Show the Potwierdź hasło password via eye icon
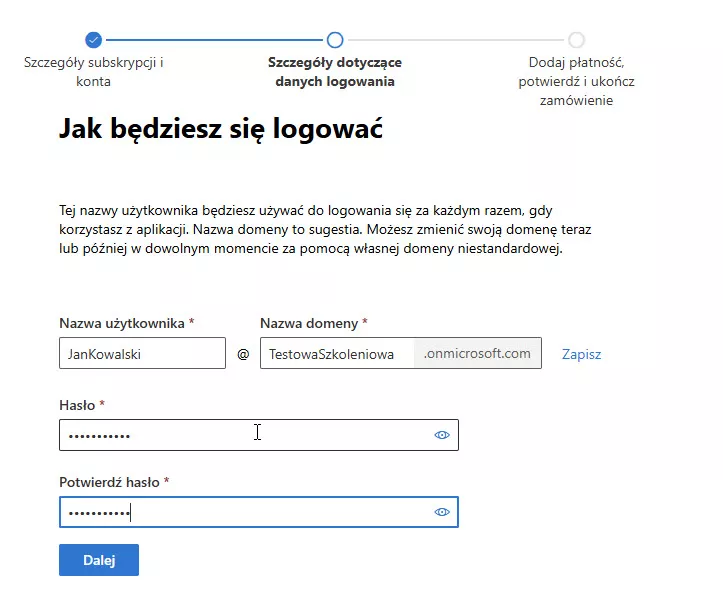The height and width of the screenshot is (591, 723). (442, 512)
